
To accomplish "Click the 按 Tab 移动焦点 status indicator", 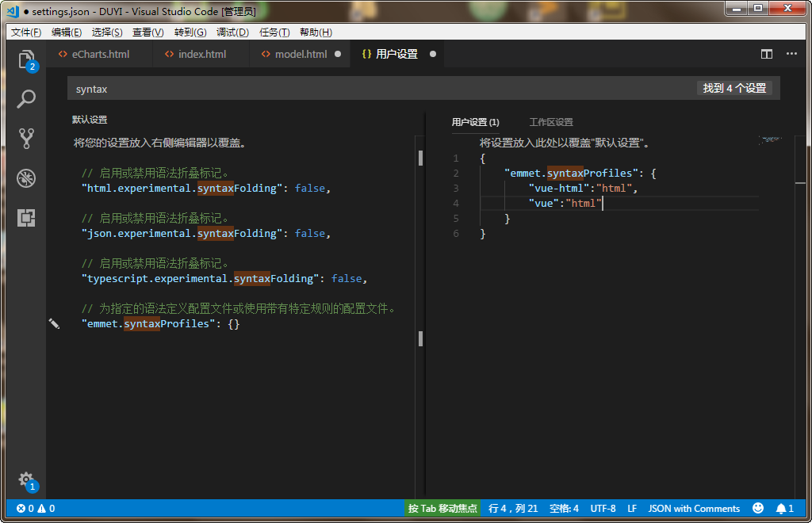I will [442, 509].
